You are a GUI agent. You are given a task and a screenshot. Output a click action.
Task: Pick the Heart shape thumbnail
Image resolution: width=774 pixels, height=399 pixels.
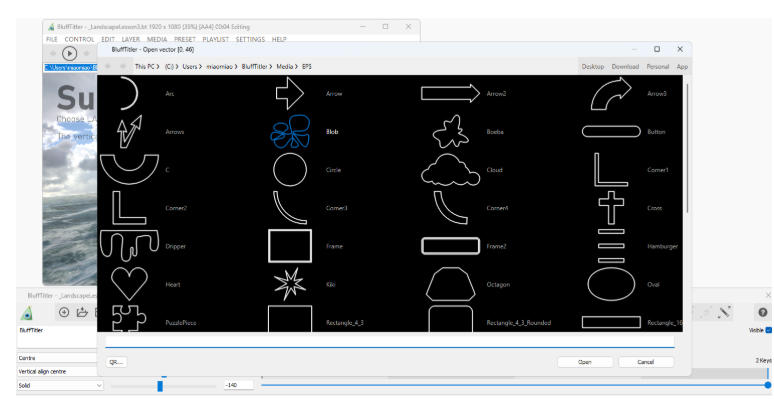[x=129, y=284]
